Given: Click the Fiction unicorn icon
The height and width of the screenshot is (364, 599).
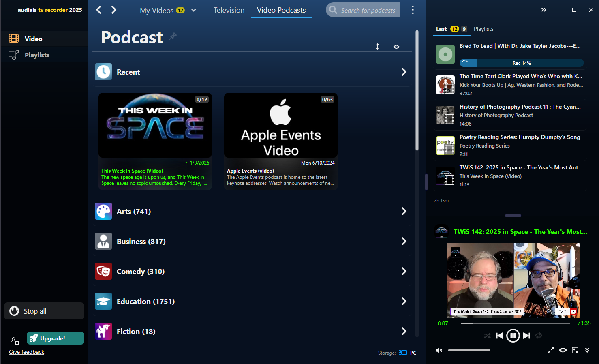Looking at the screenshot, I should point(103,331).
